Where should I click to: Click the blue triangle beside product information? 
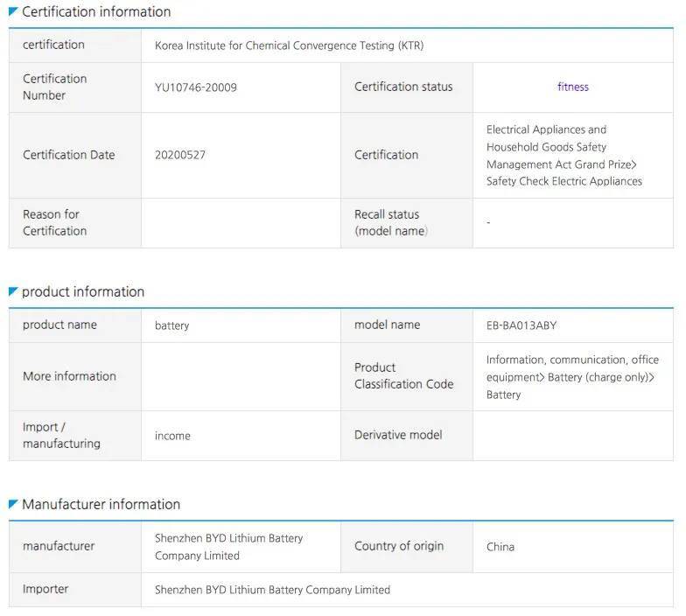click(13, 291)
